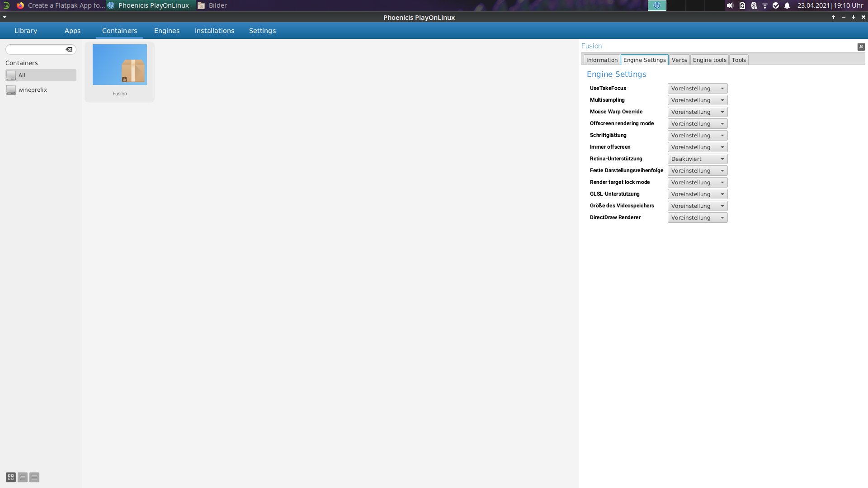Open the DirectDraw Renderer dropdown
The height and width of the screenshot is (488, 868).
coord(697,218)
